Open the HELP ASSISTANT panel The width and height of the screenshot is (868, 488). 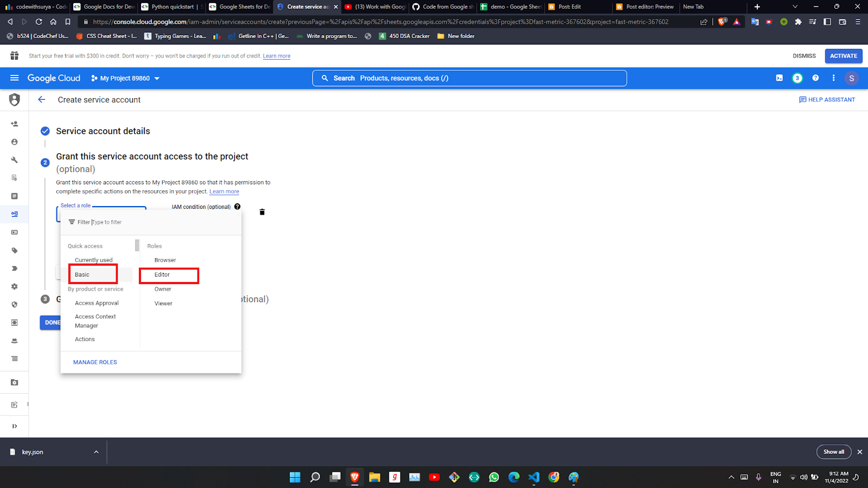coord(827,100)
